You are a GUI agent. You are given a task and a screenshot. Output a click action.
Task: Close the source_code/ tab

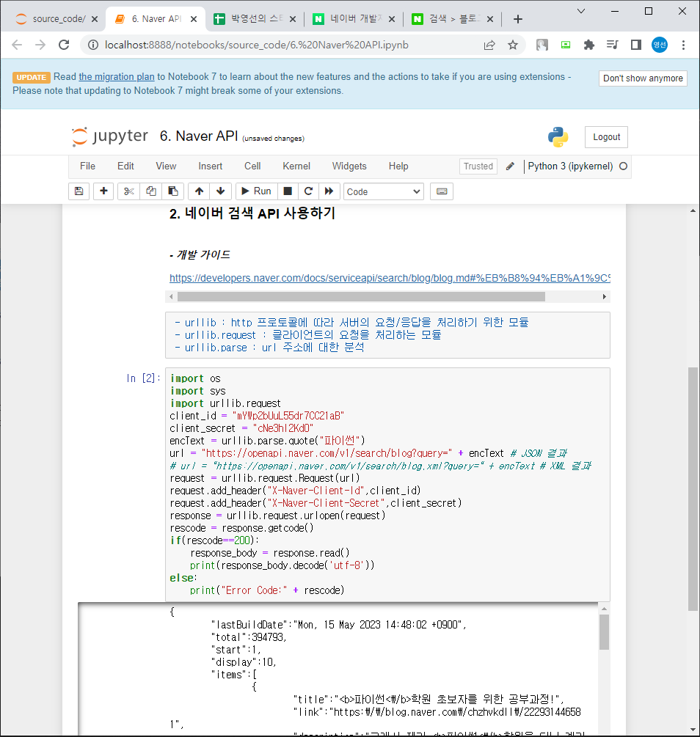(x=95, y=19)
